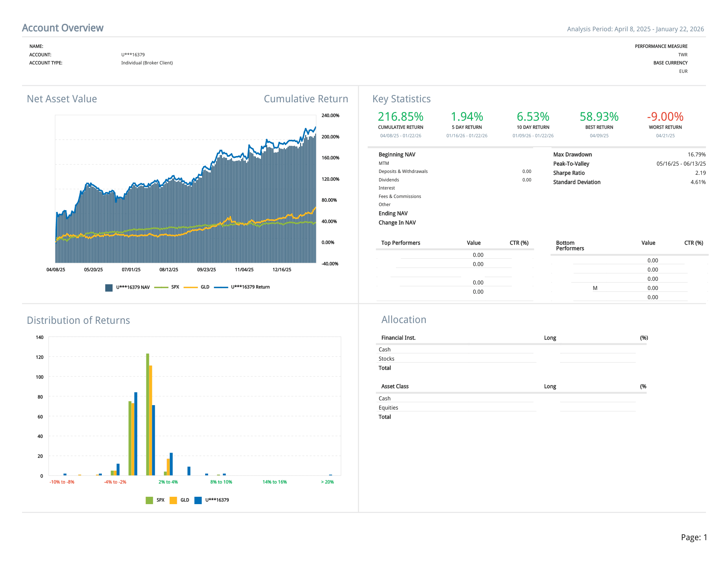This screenshot has height=563, width=728.
Task: Click the Bottom Performers column header
Action: click(570, 245)
